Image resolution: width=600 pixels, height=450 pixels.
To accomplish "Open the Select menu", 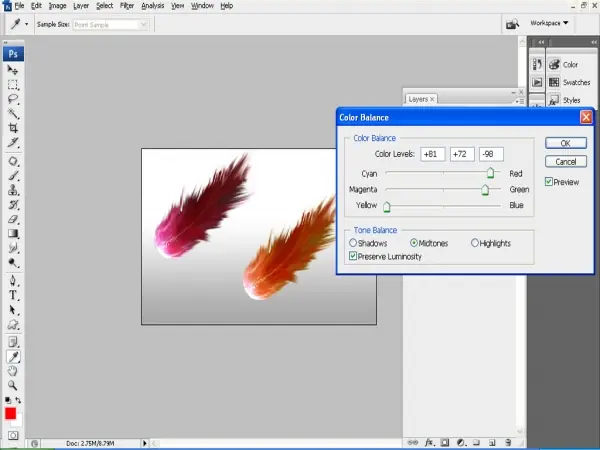I will pos(104,6).
